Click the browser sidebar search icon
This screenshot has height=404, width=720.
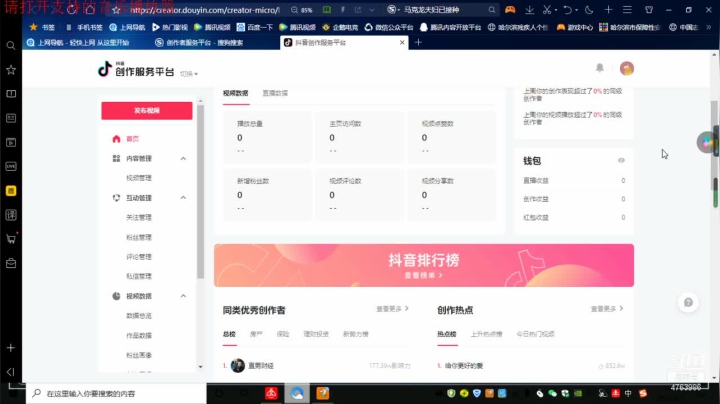11,45
